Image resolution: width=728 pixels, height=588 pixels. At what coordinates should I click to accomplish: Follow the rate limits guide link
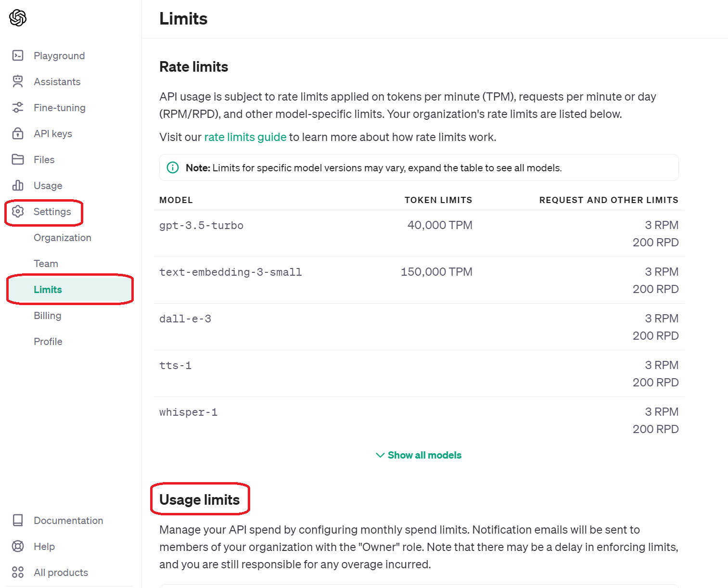(245, 137)
